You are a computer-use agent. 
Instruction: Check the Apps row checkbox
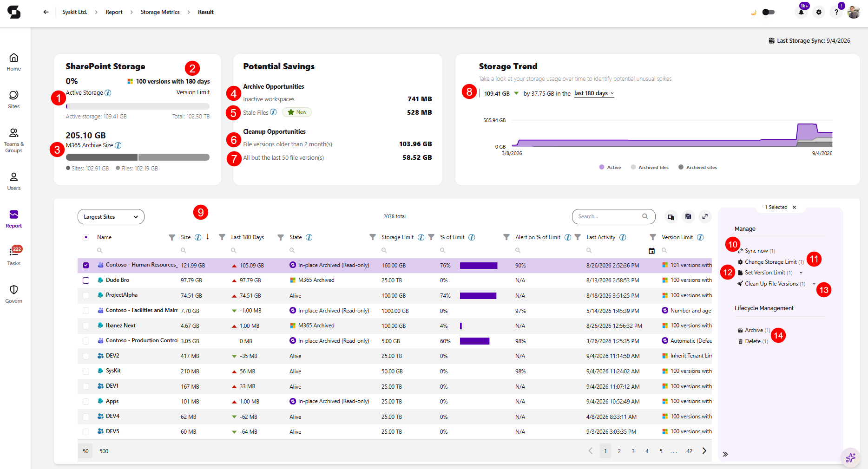86,402
